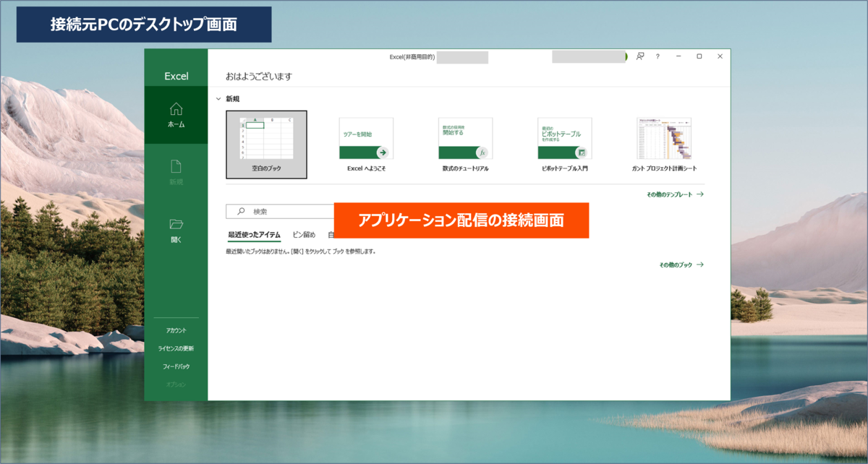Create a 空白のブック blank workbook
Screen dimensions: 868x464
point(266,145)
